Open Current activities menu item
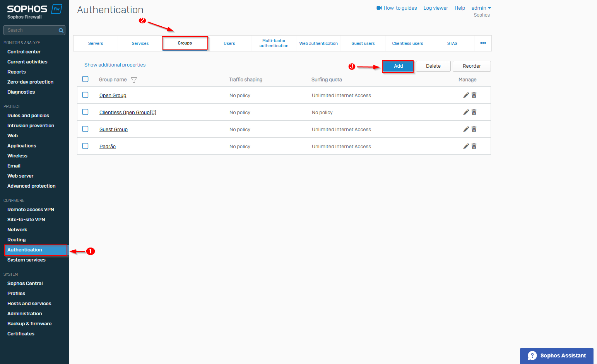Viewport: 597px width, 364px height. point(27,62)
